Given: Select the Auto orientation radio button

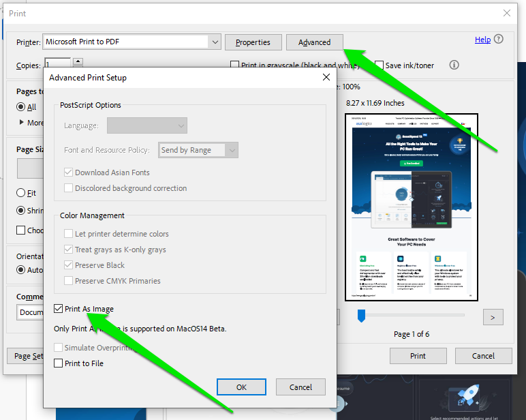Looking at the screenshot, I should click(21, 269).
